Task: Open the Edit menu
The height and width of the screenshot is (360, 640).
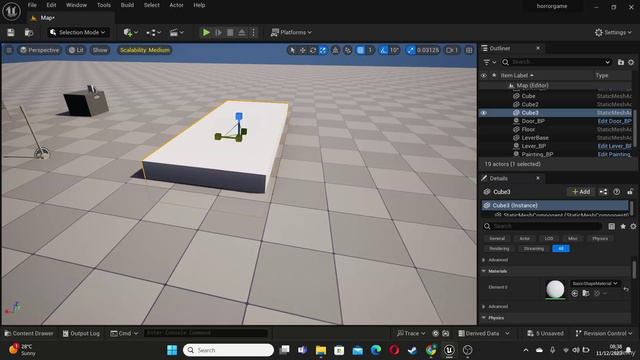Action: [51, 5]
